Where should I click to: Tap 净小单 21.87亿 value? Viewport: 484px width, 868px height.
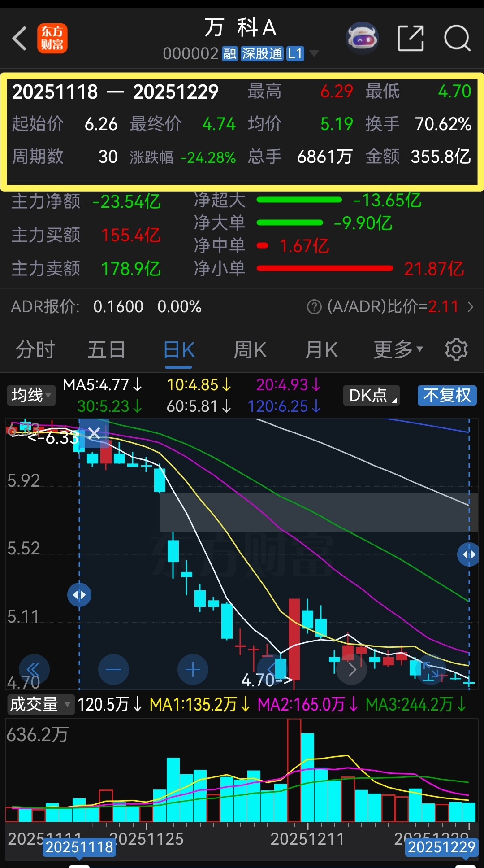pos(434,269)
